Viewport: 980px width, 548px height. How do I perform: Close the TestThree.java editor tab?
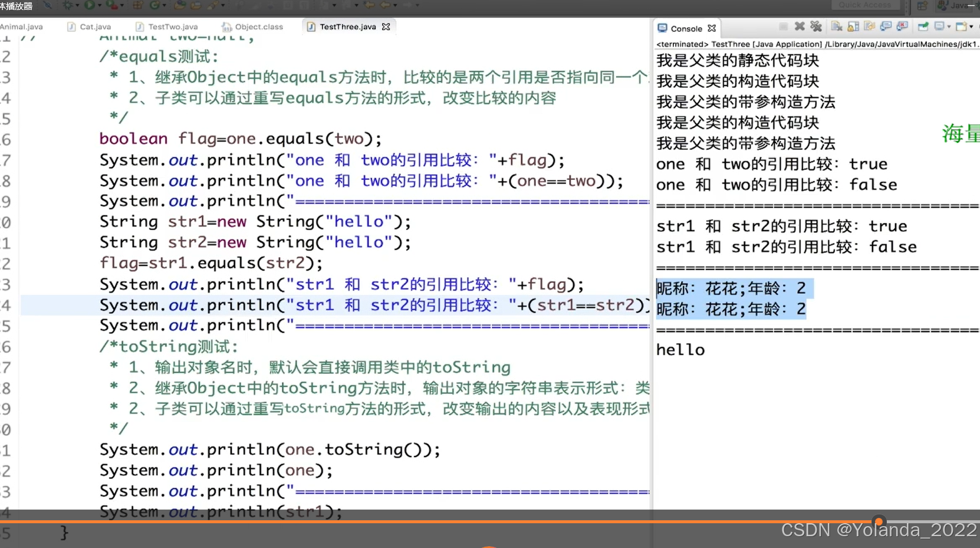[386, 27]
